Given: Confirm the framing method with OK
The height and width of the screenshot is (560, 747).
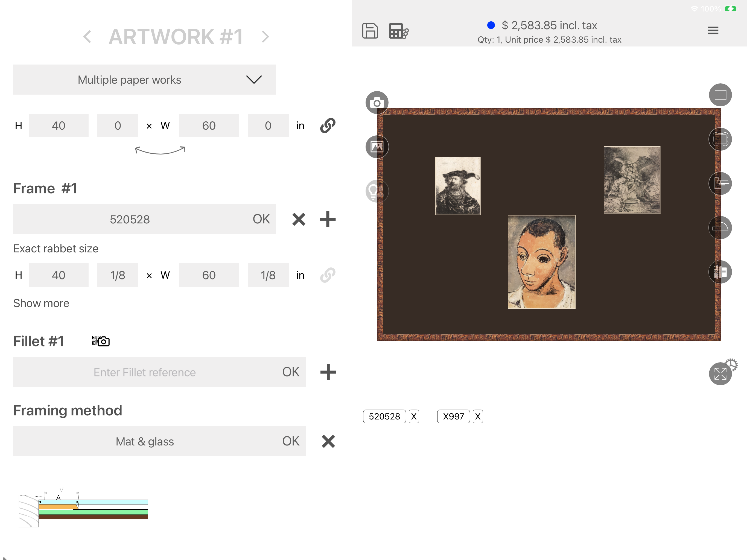Looking at the screenshot, I should [291, 441].
